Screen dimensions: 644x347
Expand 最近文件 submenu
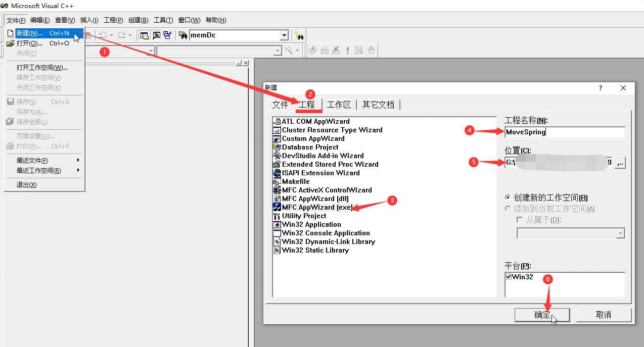[x=44, y=160]
